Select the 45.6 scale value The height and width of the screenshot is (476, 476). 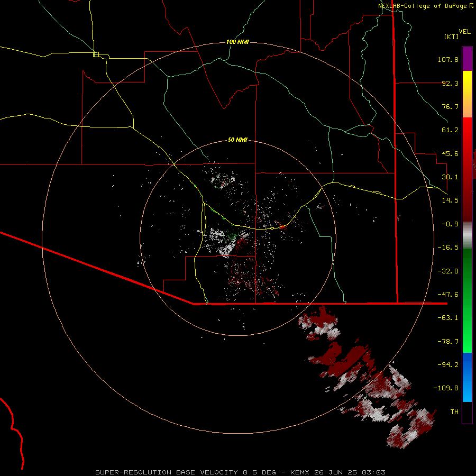(x=450, y=153)
